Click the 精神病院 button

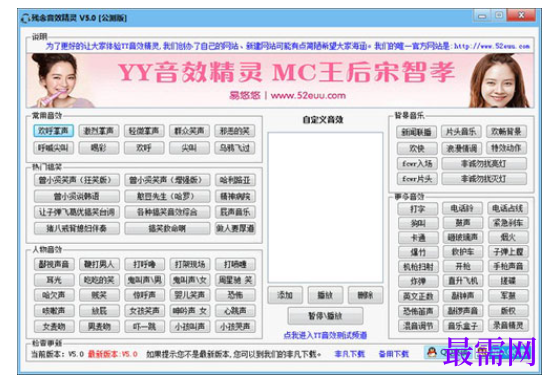pyautogui.click(x=235, y=196)
